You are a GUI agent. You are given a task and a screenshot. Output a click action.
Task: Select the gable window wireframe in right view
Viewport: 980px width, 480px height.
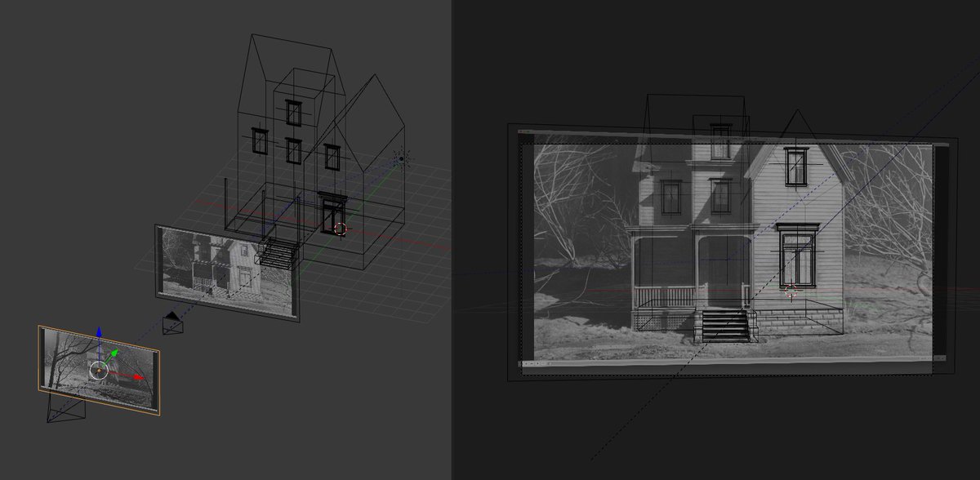(x=796, y=166)
